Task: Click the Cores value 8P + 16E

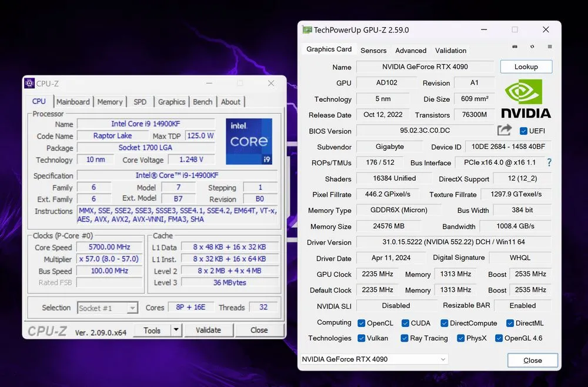Action: click(191, 307)
